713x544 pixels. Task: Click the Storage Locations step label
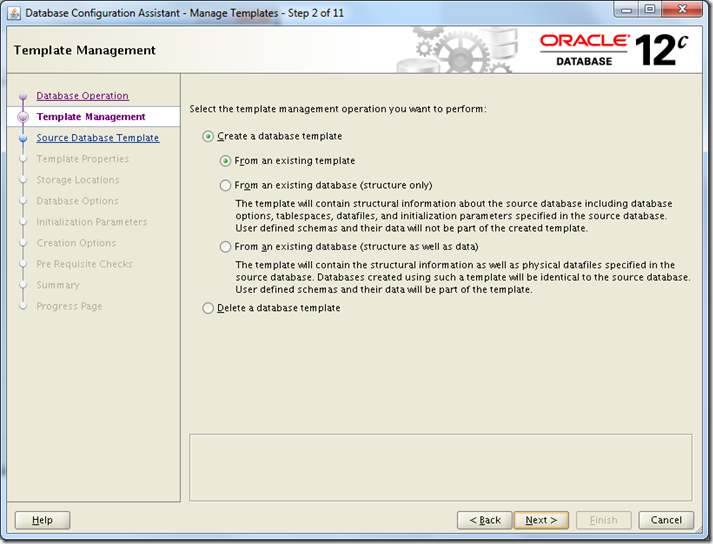78,180
